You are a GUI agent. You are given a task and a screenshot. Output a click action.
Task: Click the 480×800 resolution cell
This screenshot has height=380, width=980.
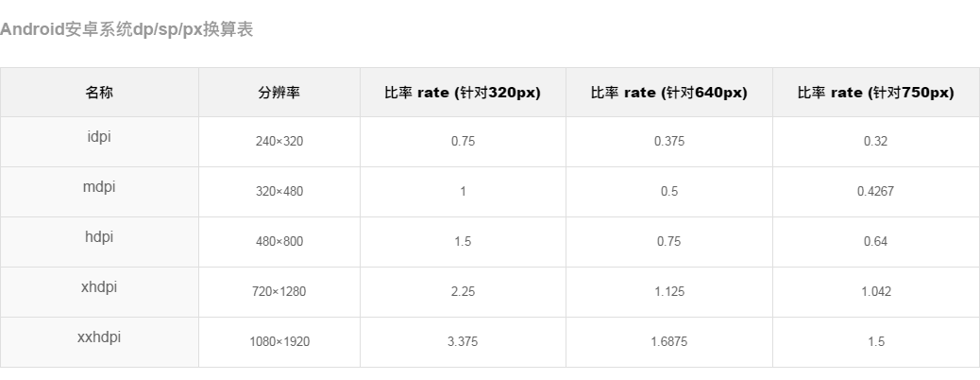pos(279,242)
